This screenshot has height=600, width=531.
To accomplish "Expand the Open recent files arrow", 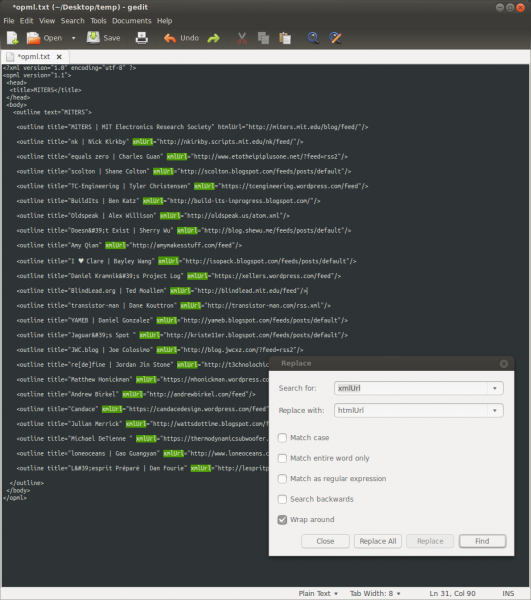I will click(73, 38).
